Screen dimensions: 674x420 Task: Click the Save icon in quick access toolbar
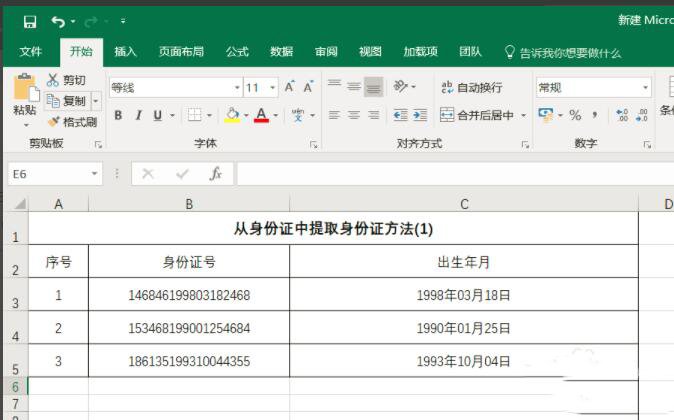coord(30,21)
